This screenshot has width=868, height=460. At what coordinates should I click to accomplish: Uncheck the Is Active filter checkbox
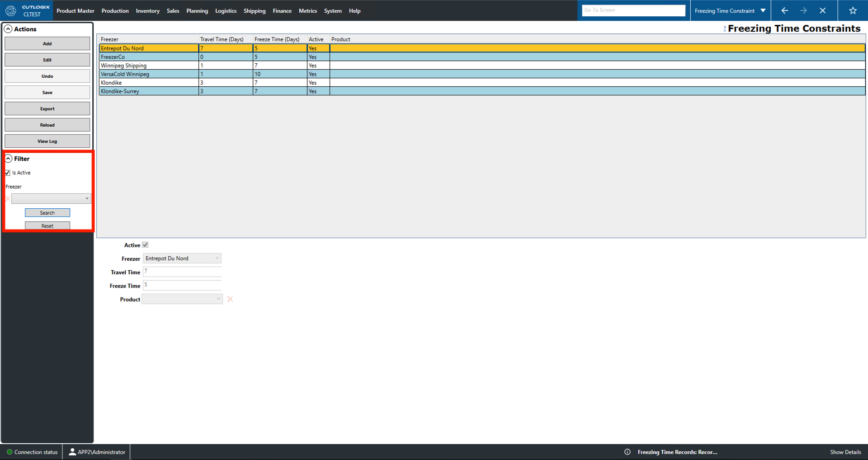7,173
